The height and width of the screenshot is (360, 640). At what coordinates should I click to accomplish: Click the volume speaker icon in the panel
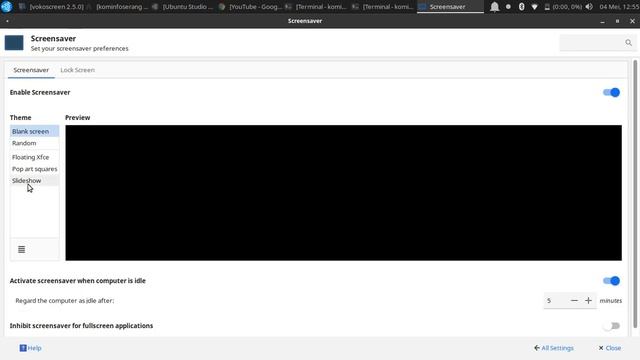[589, 7]
